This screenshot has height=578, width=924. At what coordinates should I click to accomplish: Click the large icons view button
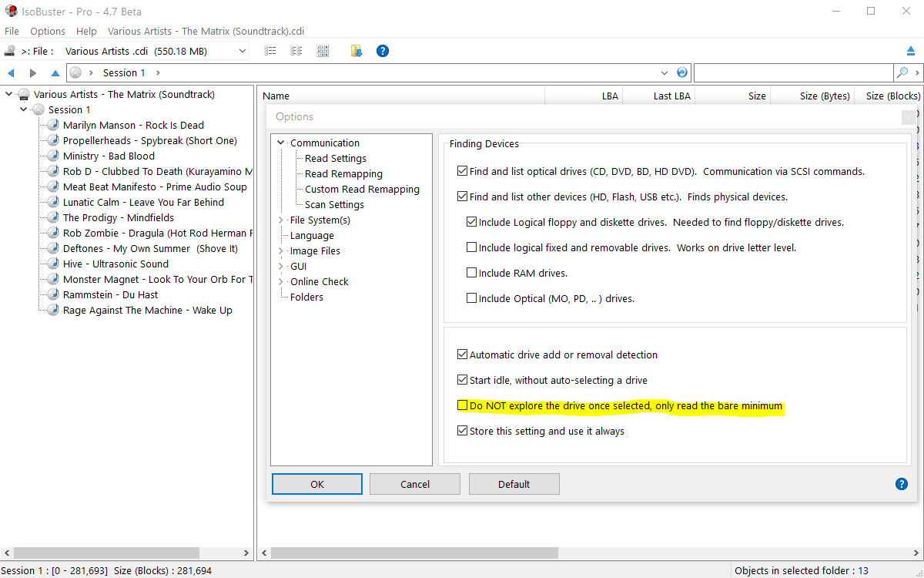pos(323,51)
